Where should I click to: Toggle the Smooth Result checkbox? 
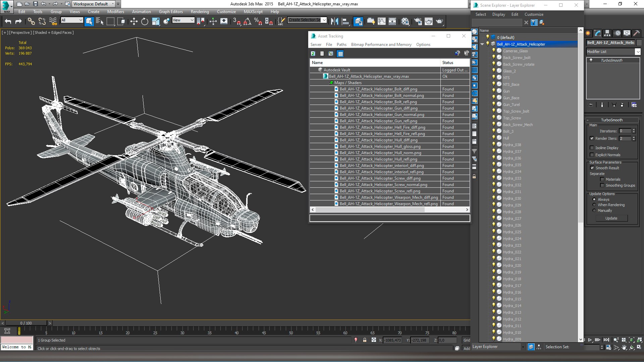pos(592,168)
